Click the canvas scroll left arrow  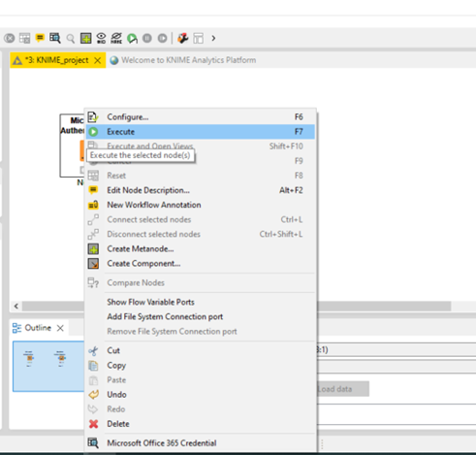16,306
